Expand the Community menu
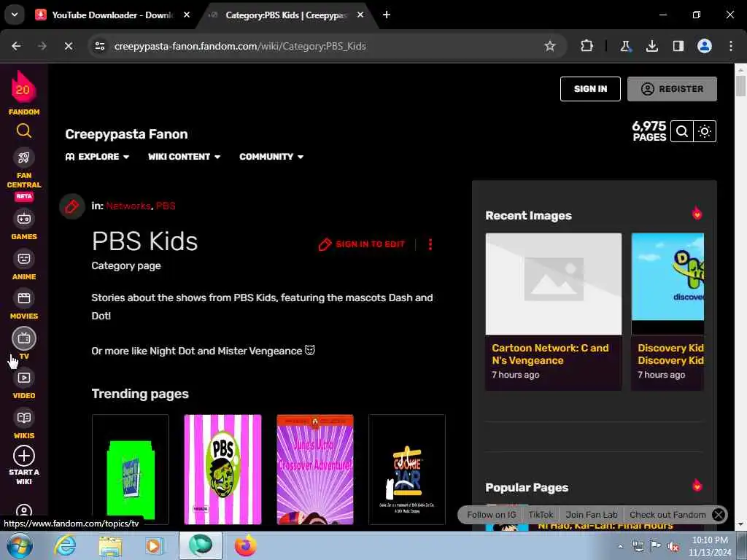The height and width of the screenshot is (560, 747). (x=271, y=157)
